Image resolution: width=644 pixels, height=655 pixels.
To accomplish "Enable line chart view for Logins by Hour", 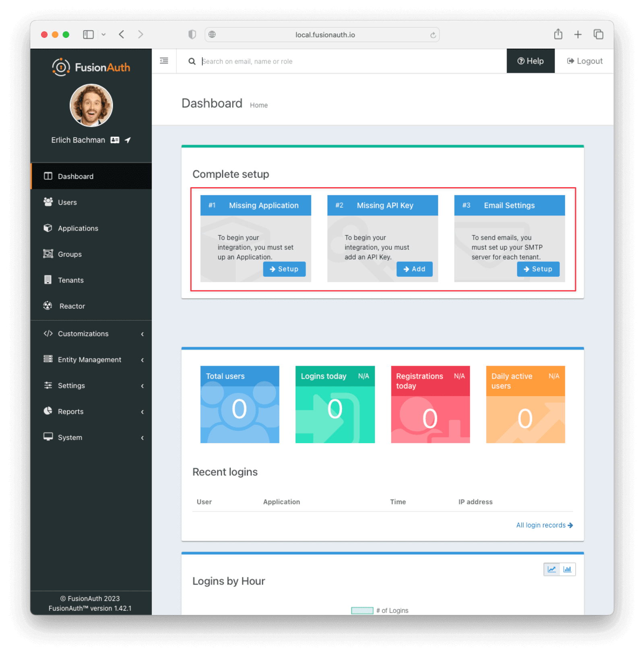I will (x=551, y=569).
